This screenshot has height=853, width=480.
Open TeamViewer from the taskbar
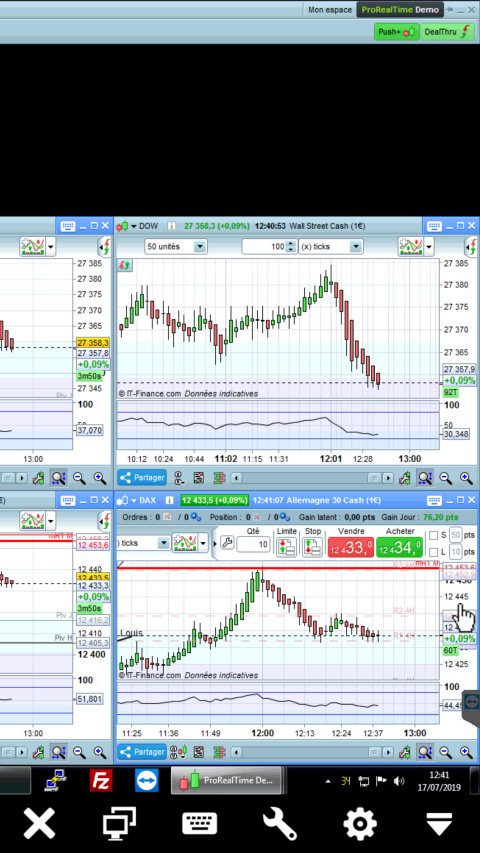[x=147, y=781]
